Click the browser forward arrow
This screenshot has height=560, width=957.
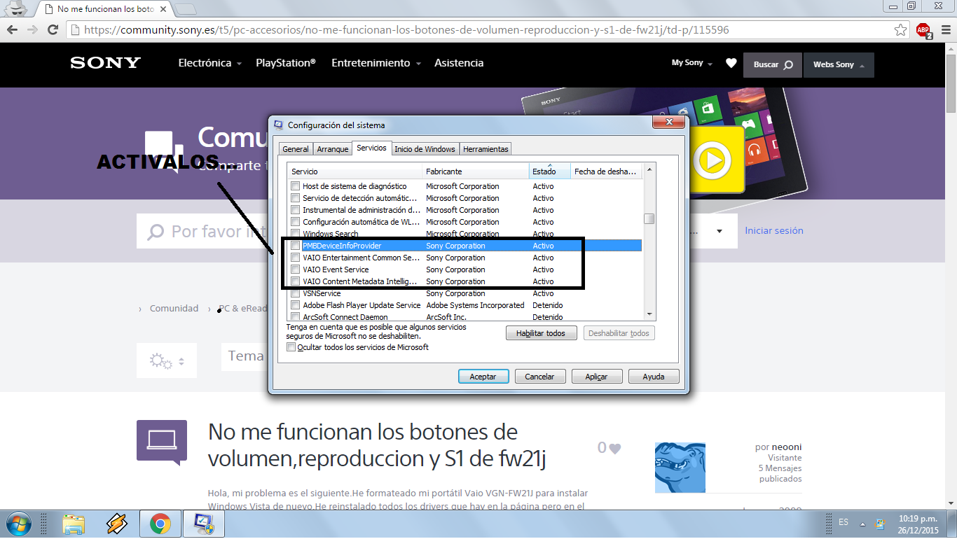pos(32,29)
